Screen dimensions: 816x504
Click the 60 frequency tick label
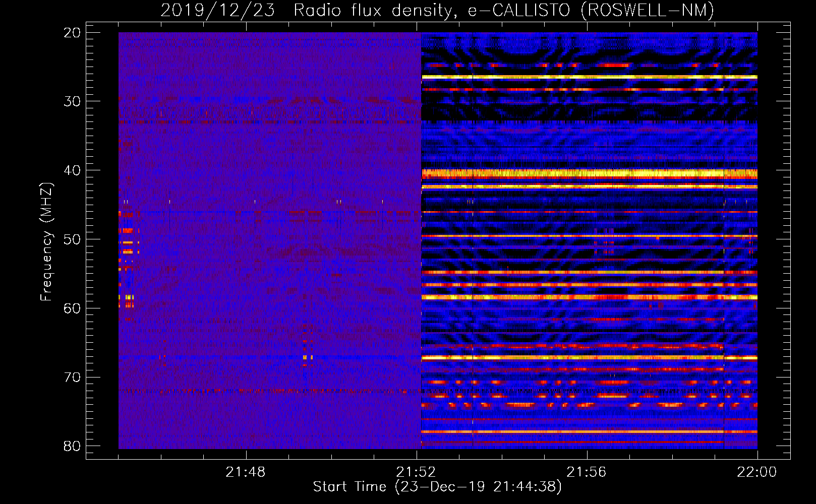pyautogui.click(x=73, y=308)
